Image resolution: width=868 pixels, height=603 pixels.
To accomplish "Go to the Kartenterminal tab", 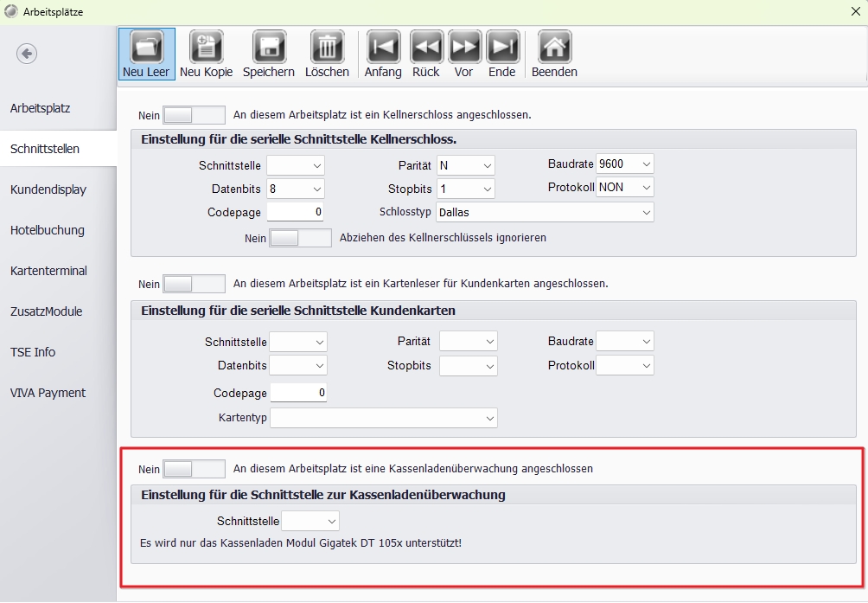I will pos(58,271).
